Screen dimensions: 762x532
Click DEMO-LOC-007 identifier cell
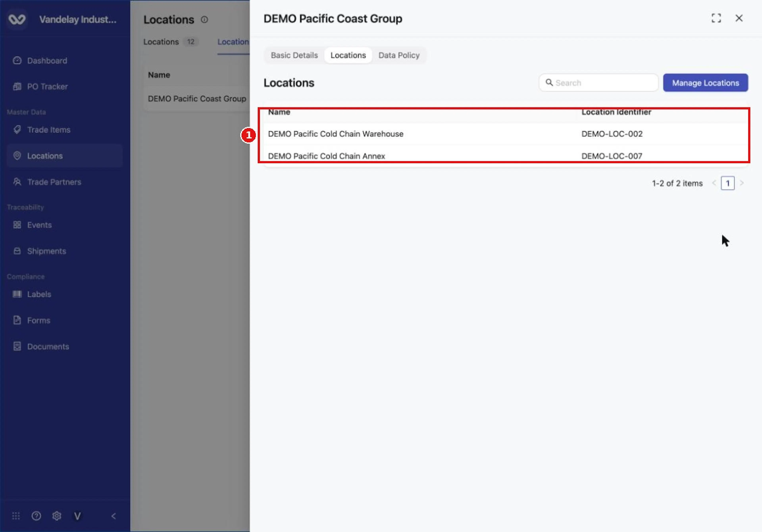[x=612, y=156]
